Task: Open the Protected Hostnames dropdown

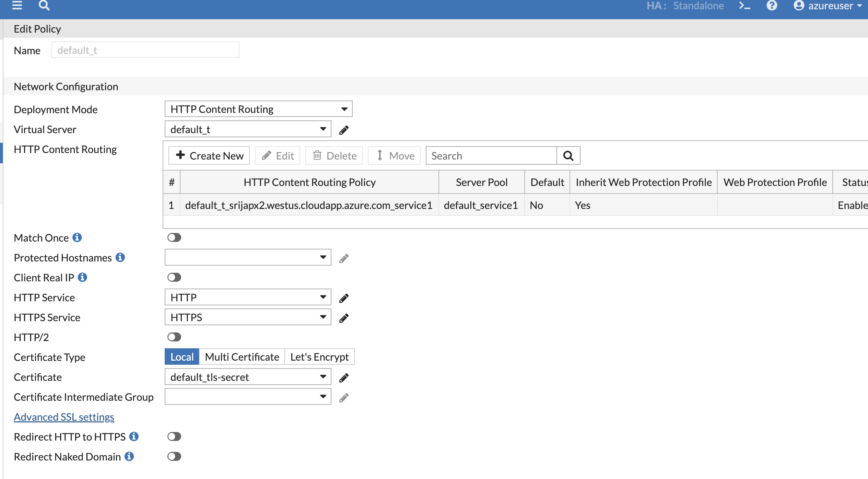Action: click(248, 257)
